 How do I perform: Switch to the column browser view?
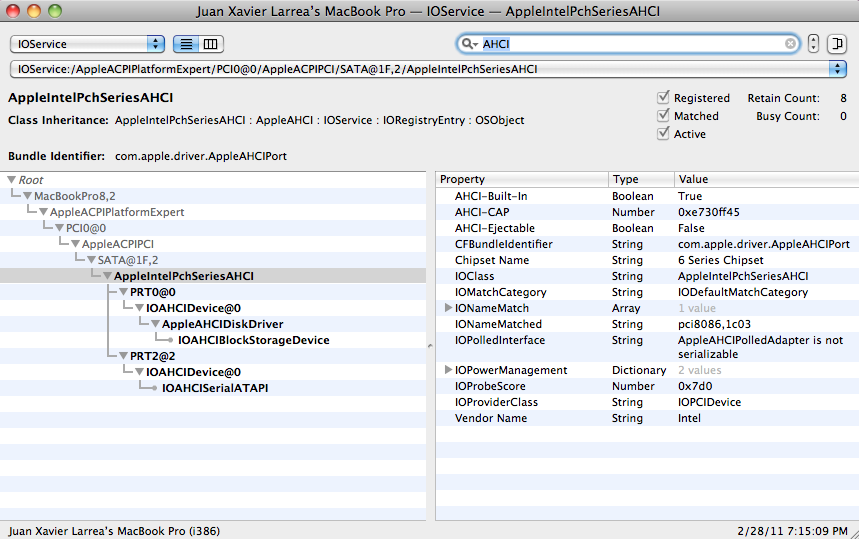(x=210, y=44)
